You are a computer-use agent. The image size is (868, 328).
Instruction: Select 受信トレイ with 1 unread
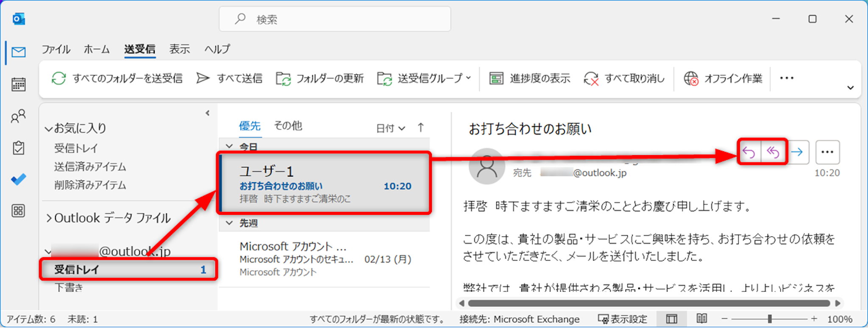(x=129, y=270)
